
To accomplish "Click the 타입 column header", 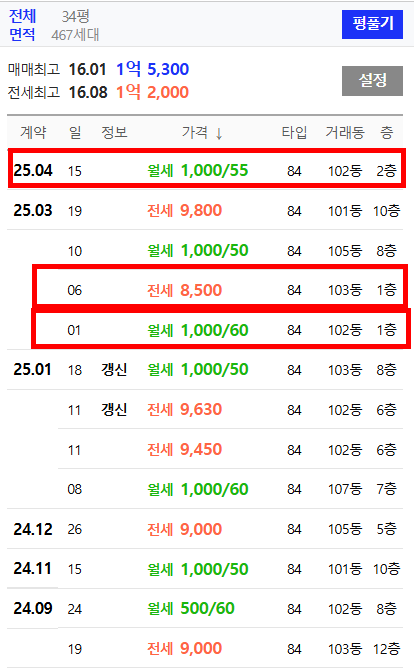I will pyautogui.click(x=294, y=132).
